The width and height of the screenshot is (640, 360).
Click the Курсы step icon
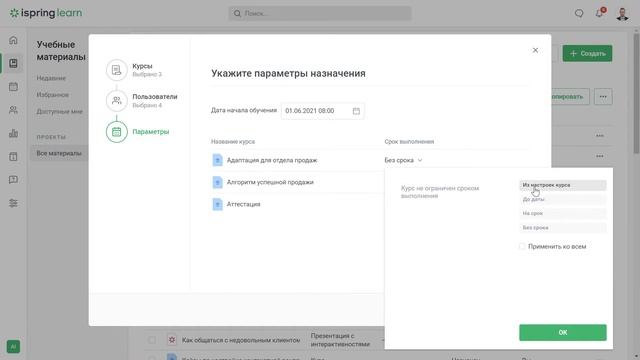[x=116, y=70]
